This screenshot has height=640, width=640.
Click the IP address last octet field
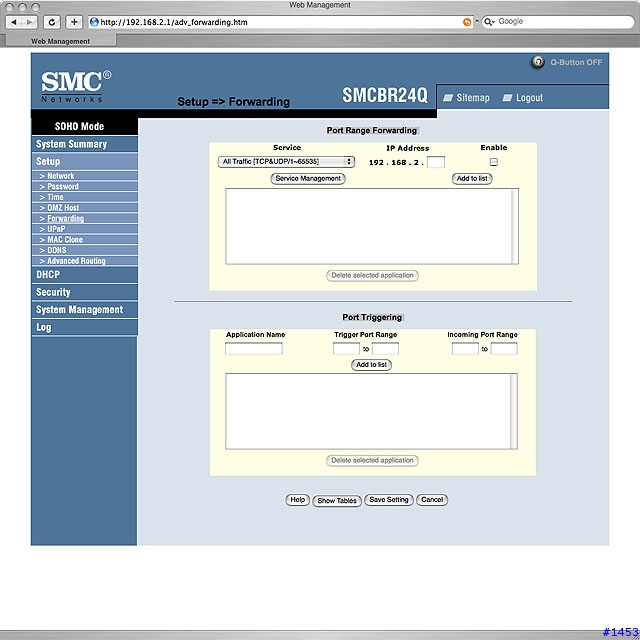click(436, 162)
